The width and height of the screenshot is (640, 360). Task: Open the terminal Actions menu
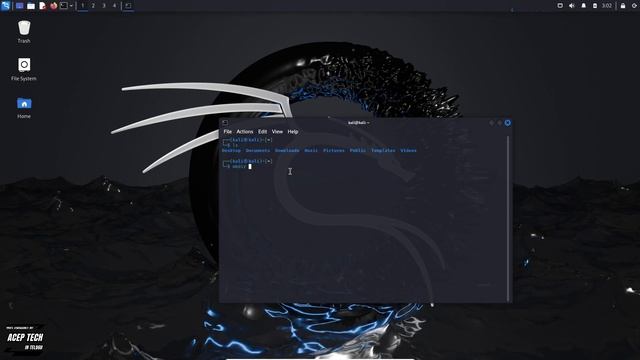tap(244, 132)
